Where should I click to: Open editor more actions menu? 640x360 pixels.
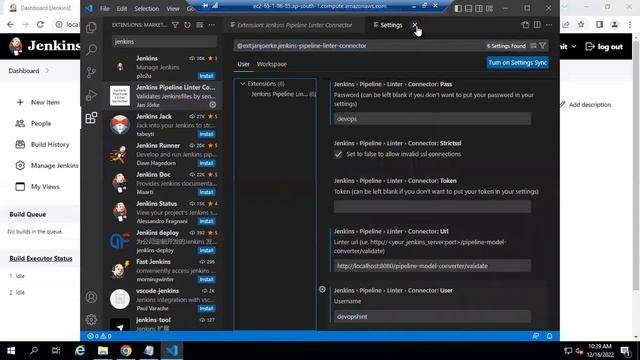tap(549, 25)
